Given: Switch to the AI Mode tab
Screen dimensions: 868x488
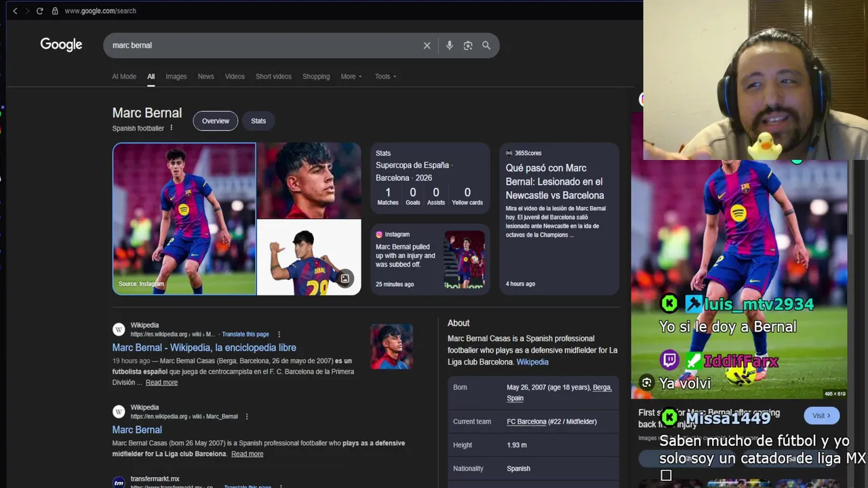Looking at the screenshot, I should 124,77.
